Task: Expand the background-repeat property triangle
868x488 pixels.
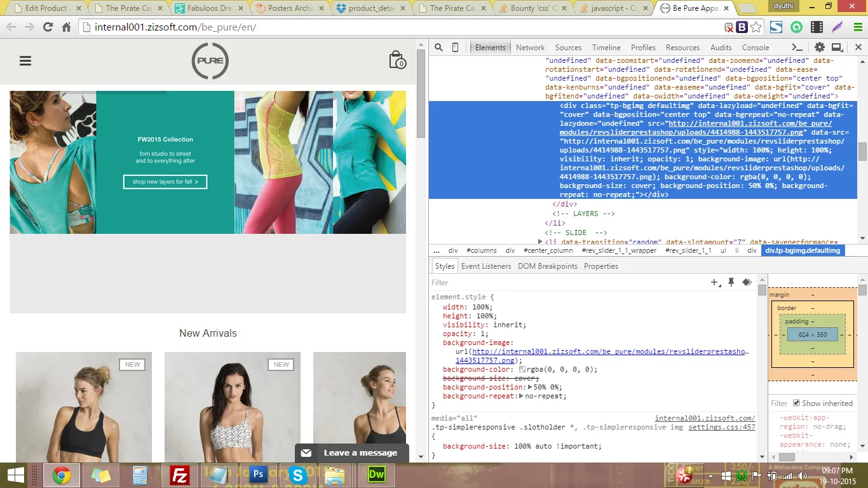Action: [522, 396]
